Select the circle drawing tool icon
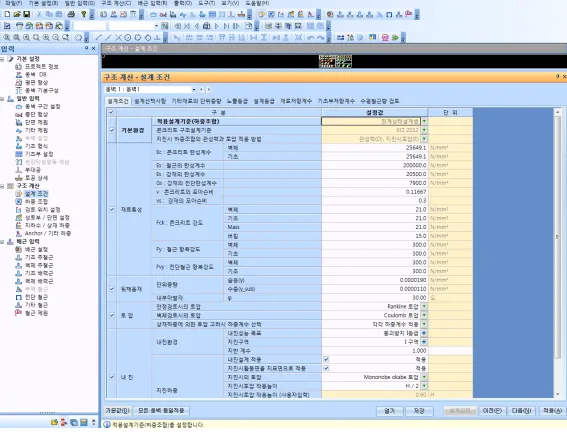Image resolution: width=567 pixels, height=432 pixels. tap(128, 37)
